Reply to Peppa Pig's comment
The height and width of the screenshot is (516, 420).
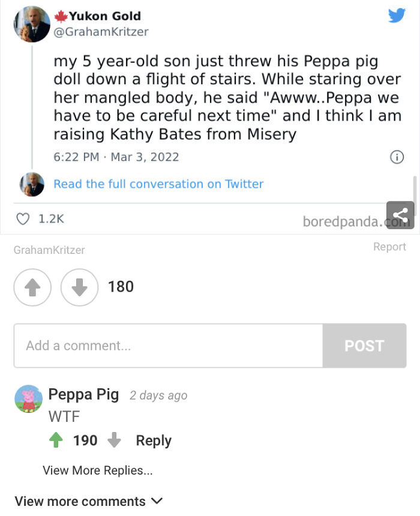pos(154,440)
